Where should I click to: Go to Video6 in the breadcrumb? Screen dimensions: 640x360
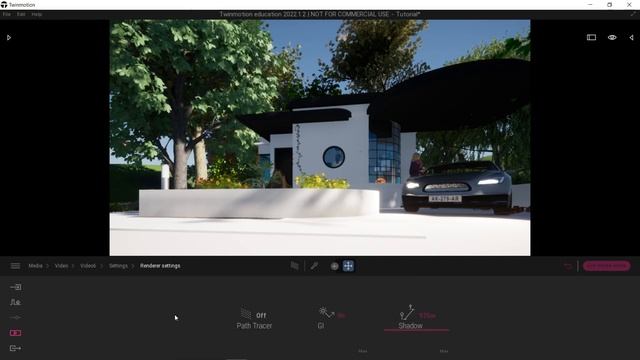point(88,266)
